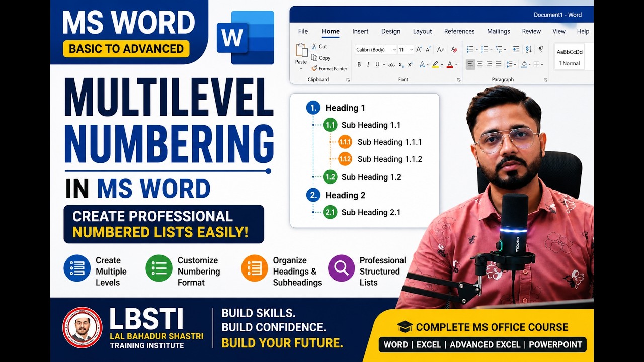Click the Copy button
Image resolution: width=644 pixels, height=362 pixels.
[320, 58]
